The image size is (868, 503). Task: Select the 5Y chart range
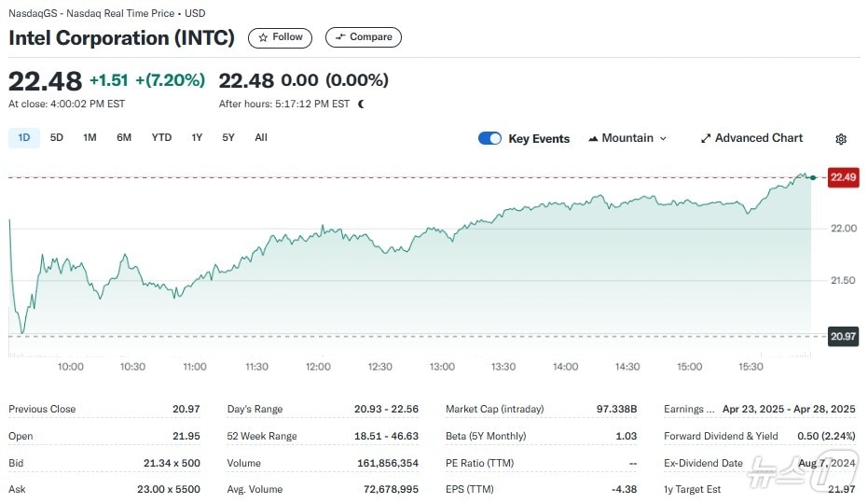[x=228, y=138]
